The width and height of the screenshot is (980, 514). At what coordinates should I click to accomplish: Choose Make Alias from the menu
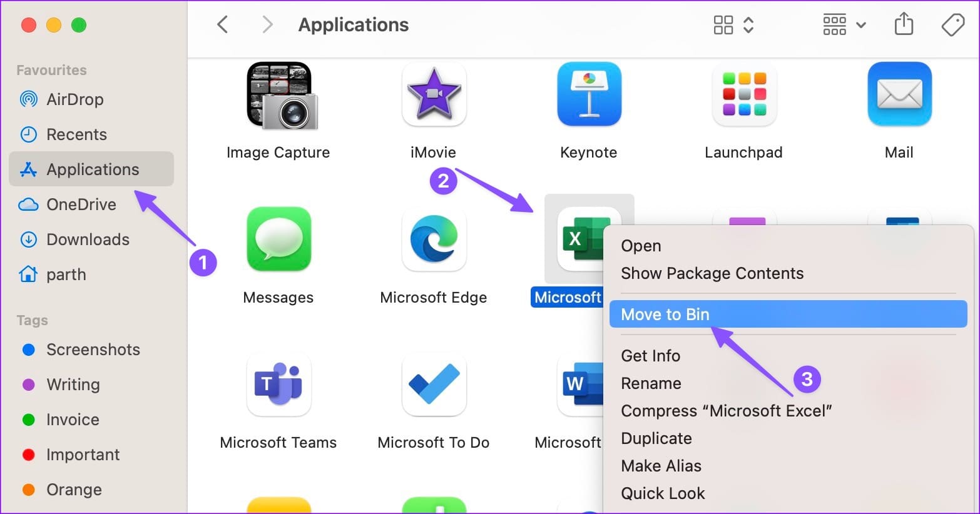pyautogui.click(x=789, y=465)
